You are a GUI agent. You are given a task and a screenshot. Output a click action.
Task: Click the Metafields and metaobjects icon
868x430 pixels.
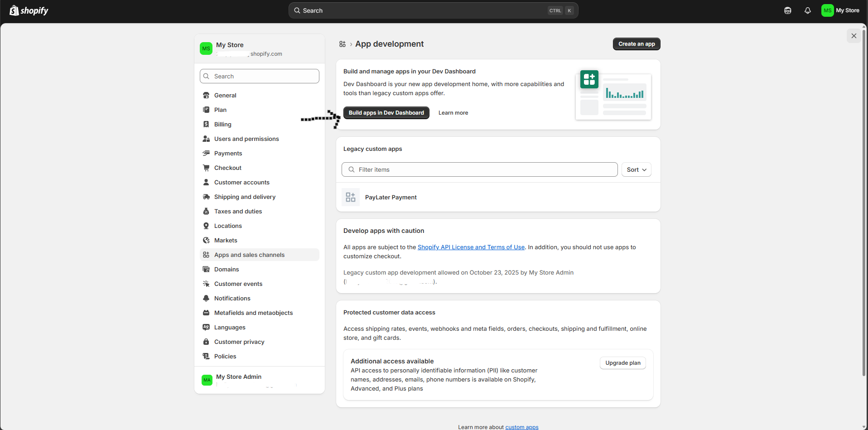(x=206, y=313)
